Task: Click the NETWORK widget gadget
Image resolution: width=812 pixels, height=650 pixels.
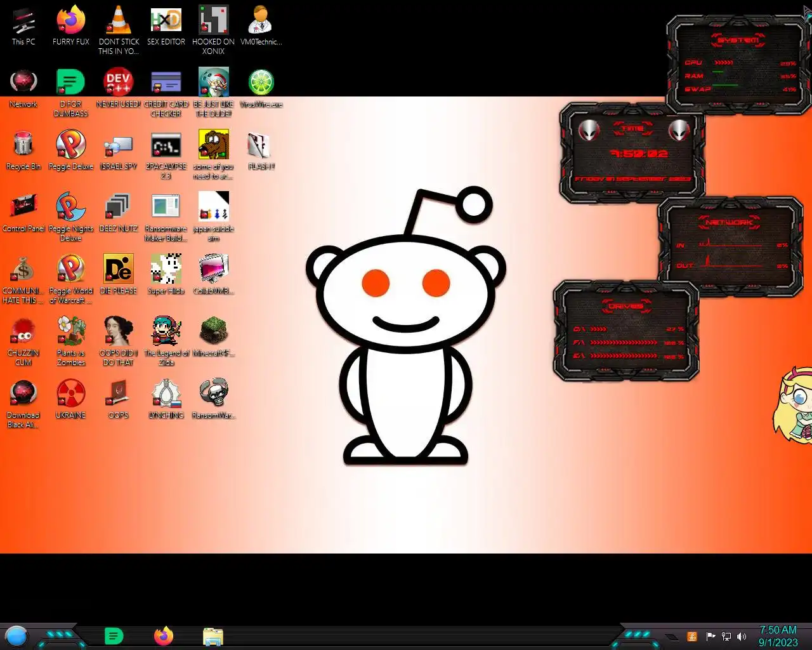Action: click(730, 246)
